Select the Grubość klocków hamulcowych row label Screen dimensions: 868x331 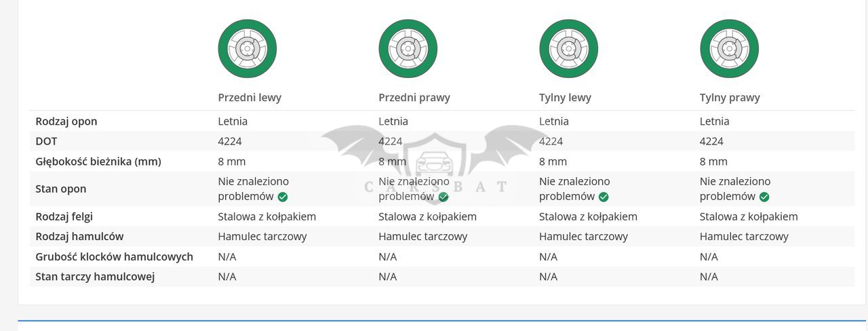coord(115,257)
